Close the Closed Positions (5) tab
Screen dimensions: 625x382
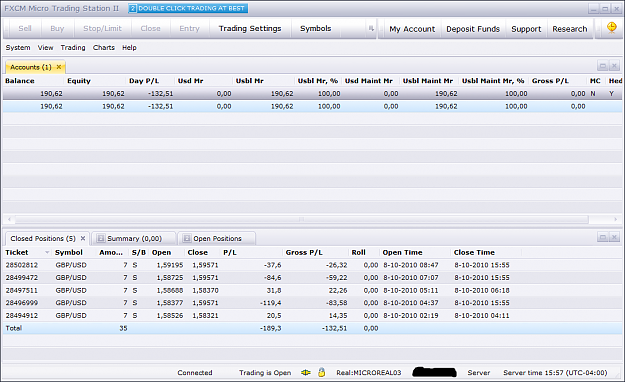click(x=83, y=238)
